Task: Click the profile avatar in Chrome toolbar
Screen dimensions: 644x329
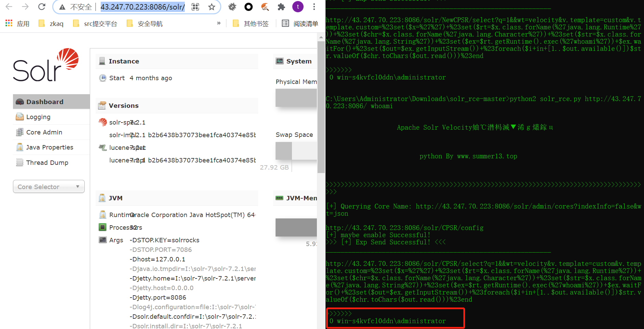Action: [x=297, y=6]
